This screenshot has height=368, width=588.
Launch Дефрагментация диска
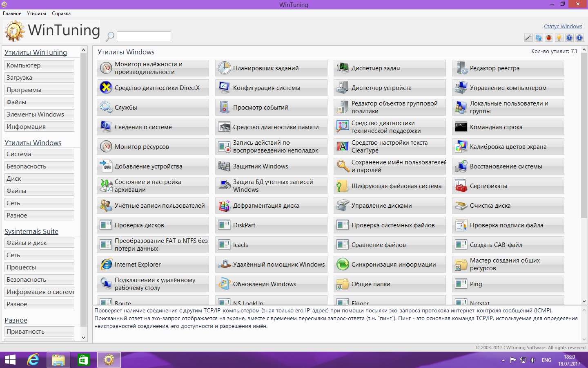tap(271, 205)
